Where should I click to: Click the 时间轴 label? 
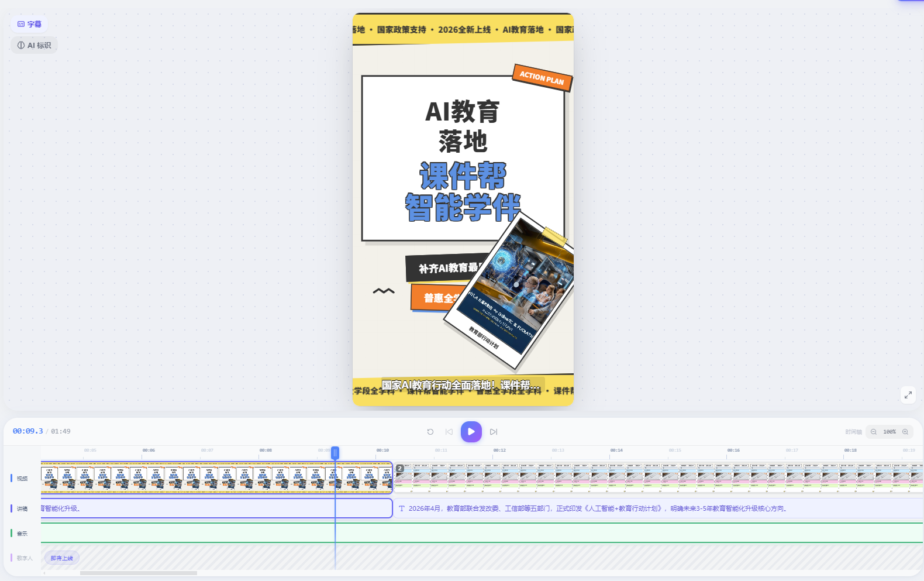pos(853,432)
